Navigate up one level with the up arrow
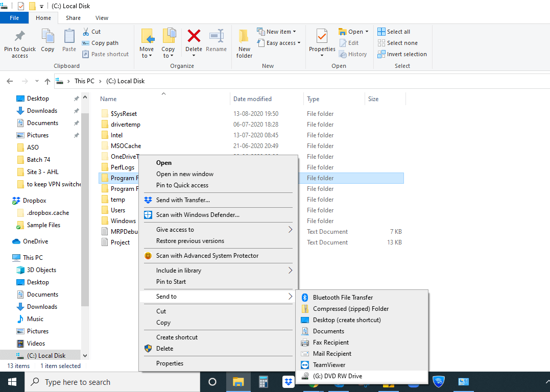Screen dimensions: 550x392 47,81
